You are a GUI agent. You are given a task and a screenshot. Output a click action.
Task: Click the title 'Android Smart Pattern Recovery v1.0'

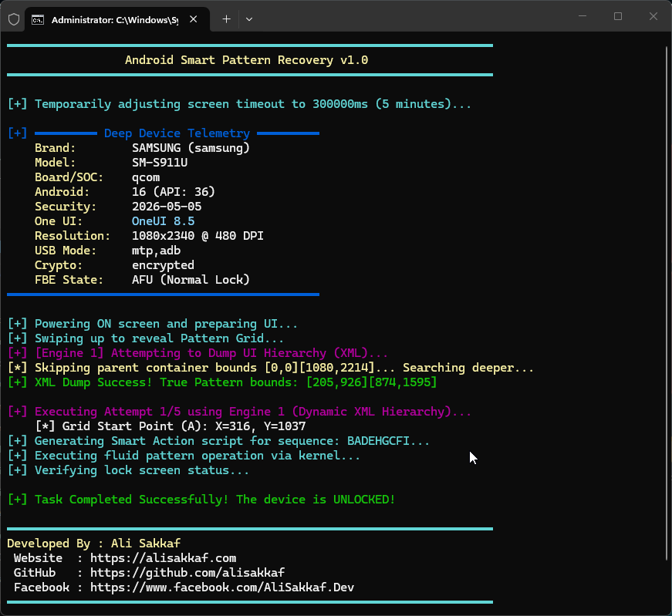point(246,60)
